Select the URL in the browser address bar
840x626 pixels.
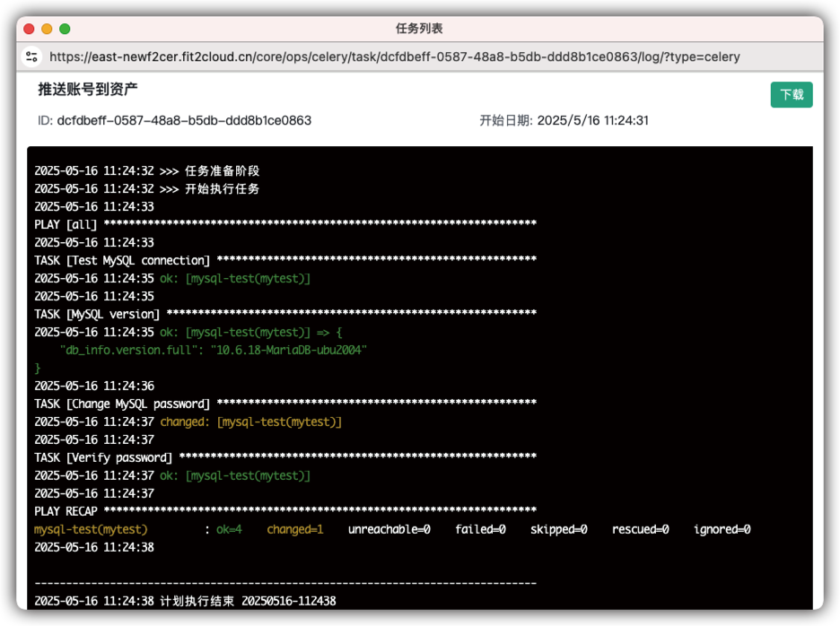click(x=396, y=57)
